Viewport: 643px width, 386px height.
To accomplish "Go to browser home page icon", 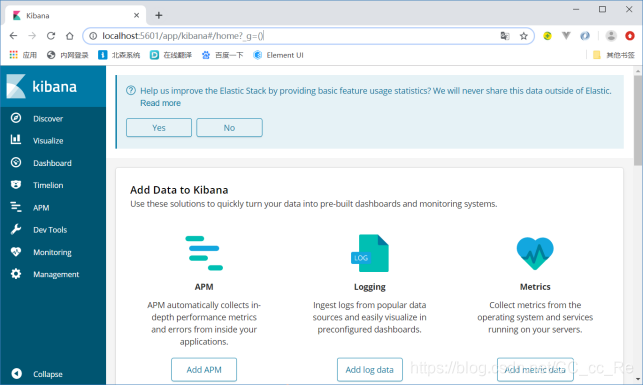I will coord(70,36).
